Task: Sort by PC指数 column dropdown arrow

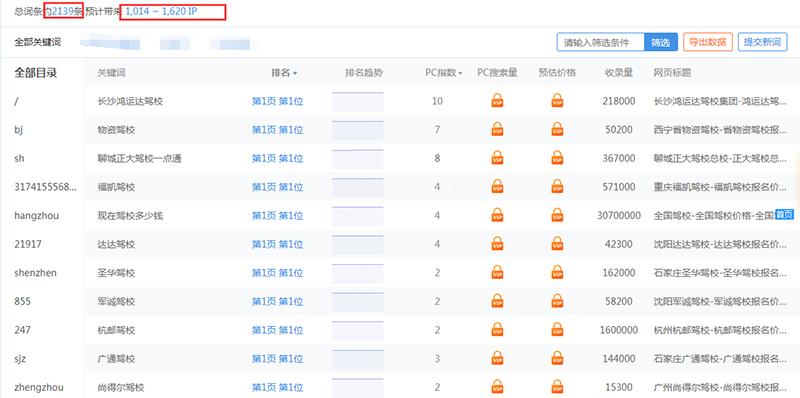Action: 460,73
